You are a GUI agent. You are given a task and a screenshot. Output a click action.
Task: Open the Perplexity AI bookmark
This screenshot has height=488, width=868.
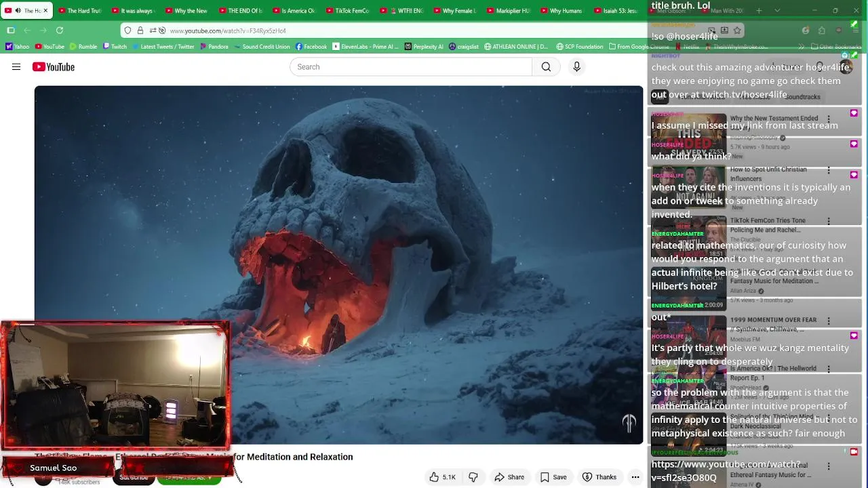tap(424, 47)
